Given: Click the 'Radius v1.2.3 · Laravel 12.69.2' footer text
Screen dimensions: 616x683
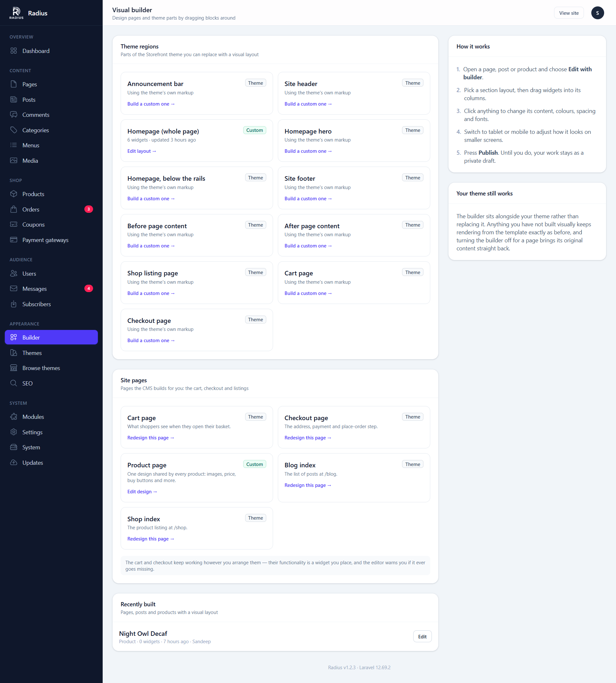Looking at the screenshot, I should point(359,667).
